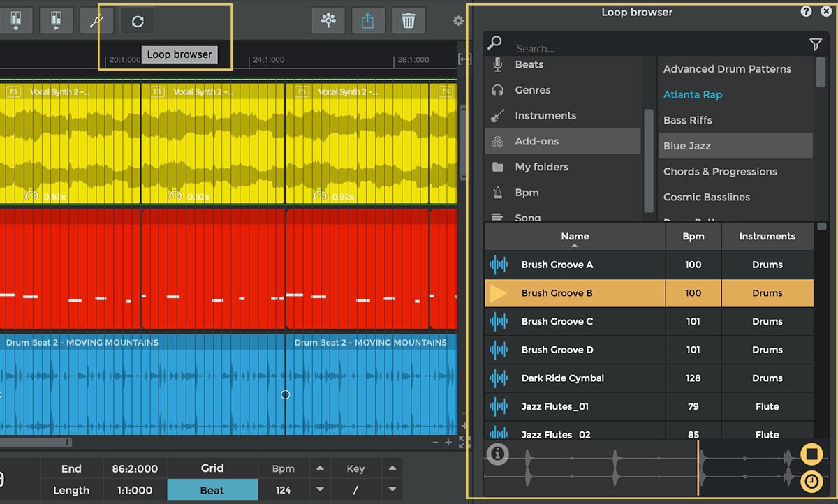Choose the Blue Jazz pack
The width and height of the screenshot is (838, 504).
[x=735, y=146]
